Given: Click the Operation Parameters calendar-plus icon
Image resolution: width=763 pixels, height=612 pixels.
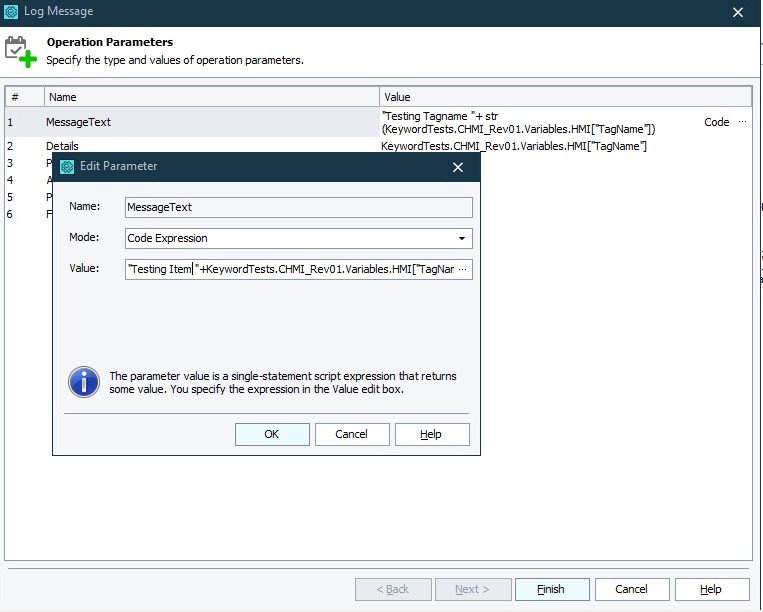Looking at the screenshot, I should (21, 52).
